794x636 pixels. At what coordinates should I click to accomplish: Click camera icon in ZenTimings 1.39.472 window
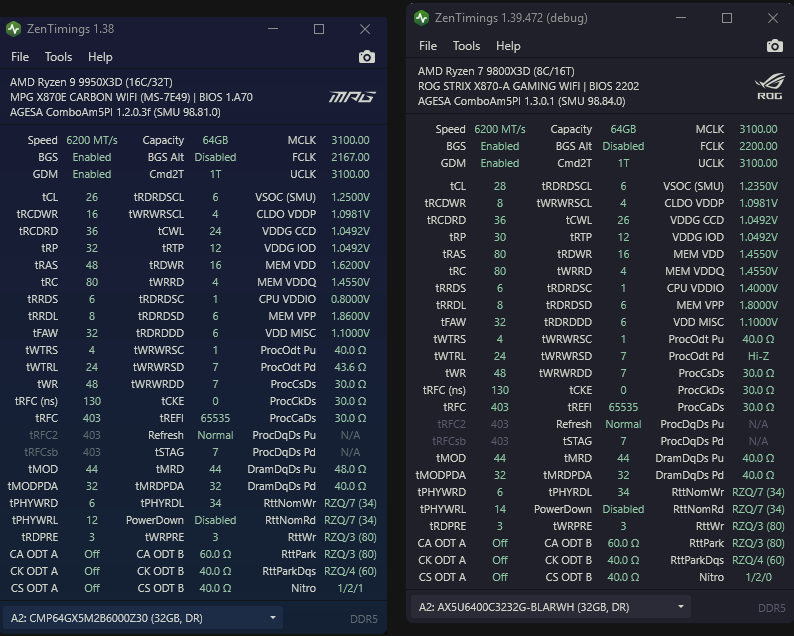(774, 46)
